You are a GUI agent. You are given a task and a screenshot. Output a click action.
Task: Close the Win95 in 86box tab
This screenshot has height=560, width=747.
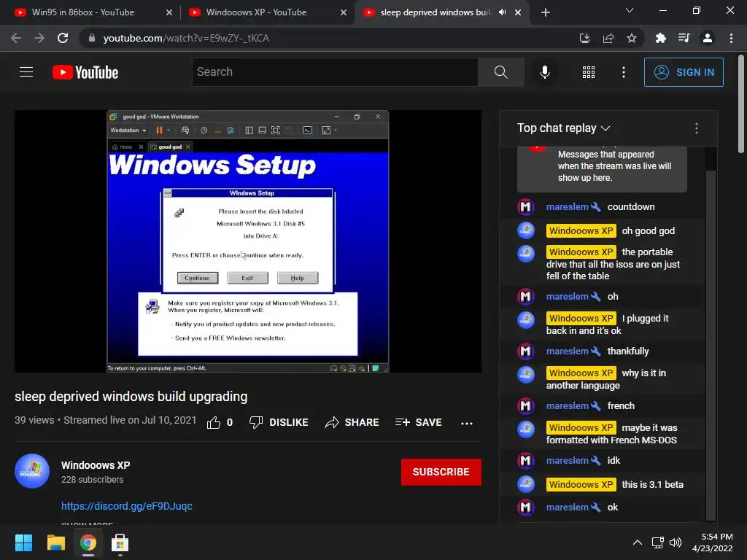pos(169,12)
